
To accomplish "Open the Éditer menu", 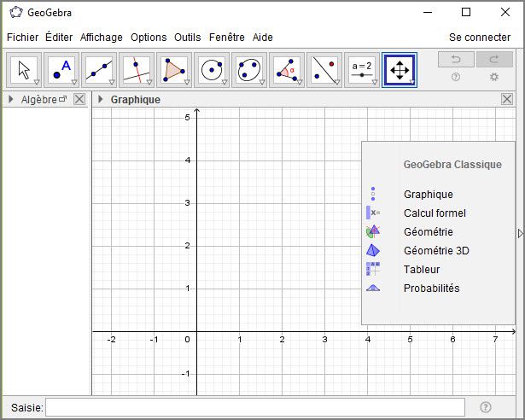I will [x=59, y=38].
